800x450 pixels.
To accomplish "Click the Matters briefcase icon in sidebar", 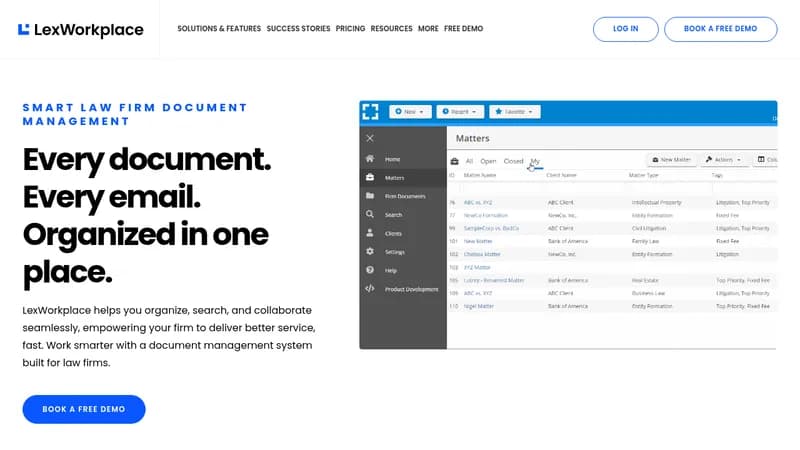I will click(370, 177).
